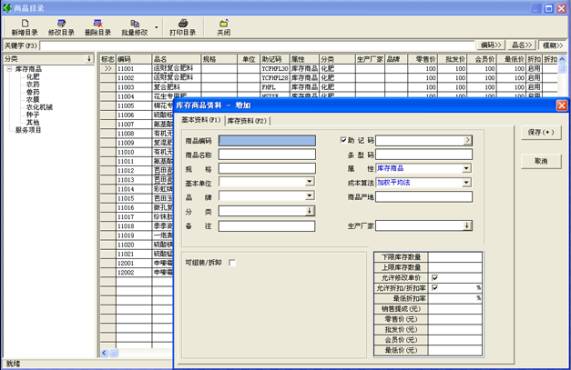
Task: Click the 零售价 column header
Action: 422,59
